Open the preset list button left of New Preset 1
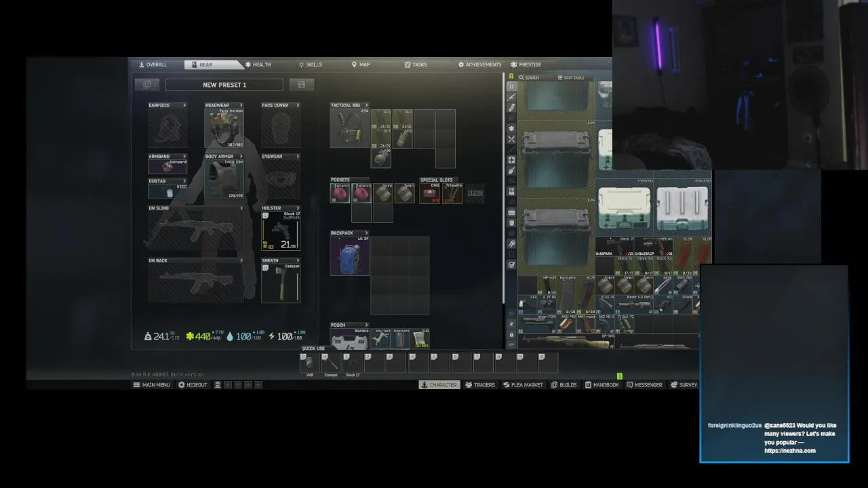The width and height of the screenshot is (868, 488). point(147,85)
